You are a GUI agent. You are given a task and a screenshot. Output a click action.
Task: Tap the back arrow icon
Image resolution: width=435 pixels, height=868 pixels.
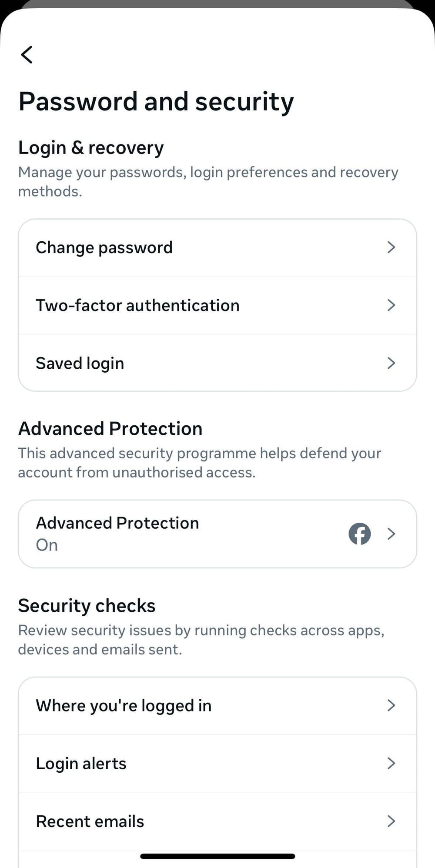pyautogui.click(x=27, y=55)
